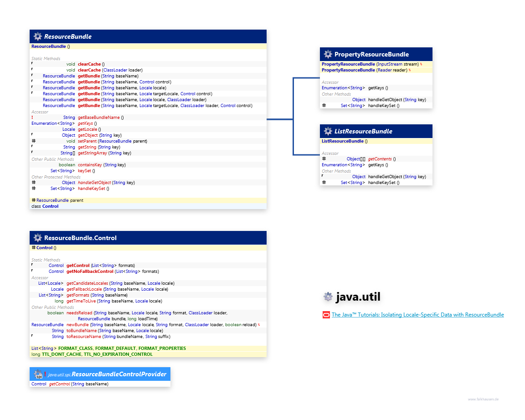The image size is (525, 420).
Task: Click the ResourceBundle.Control gear icon
Action: [37, 238]
